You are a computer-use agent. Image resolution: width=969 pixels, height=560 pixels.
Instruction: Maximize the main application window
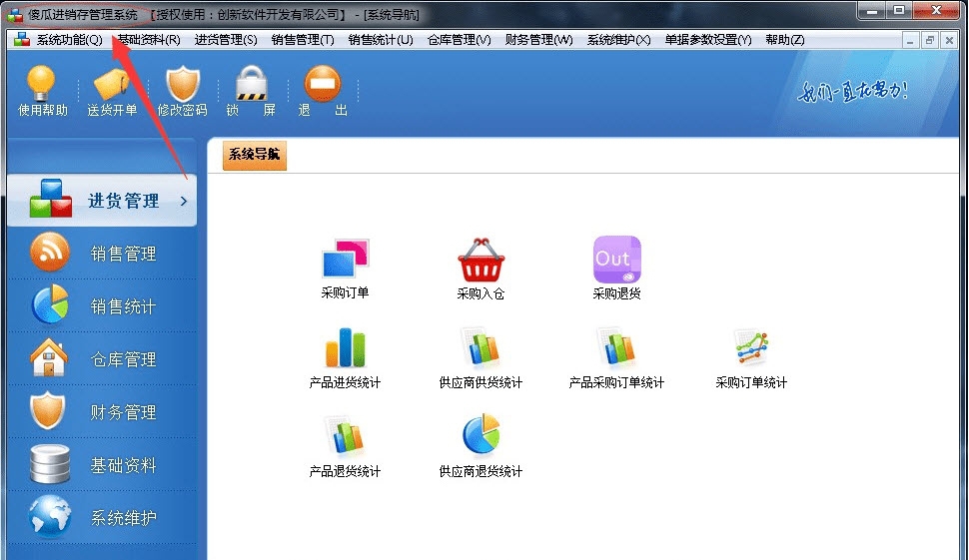pyautogui.click(x=899, y=10)
